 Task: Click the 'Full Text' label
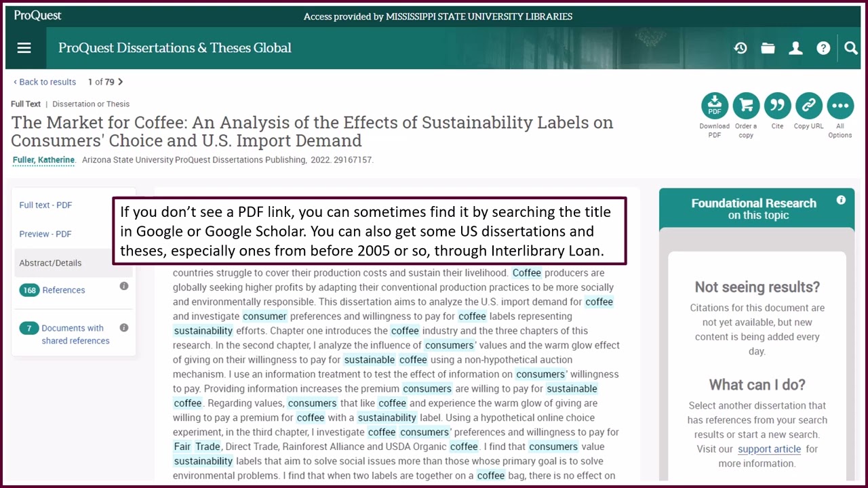click(26, 104)
